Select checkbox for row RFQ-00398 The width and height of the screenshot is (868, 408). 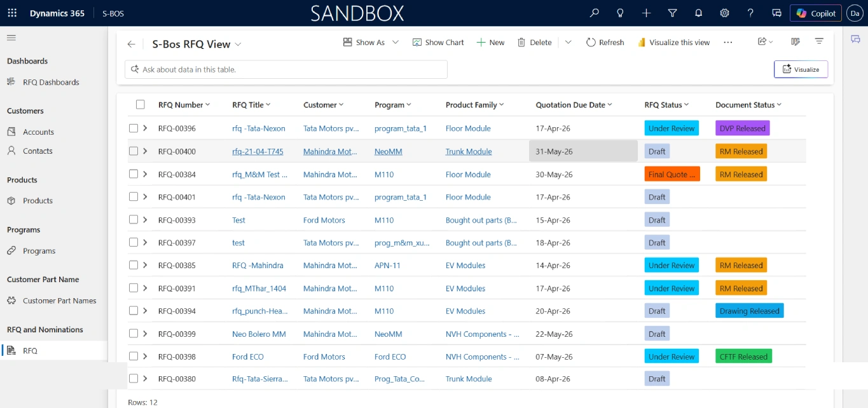tap(134, 357)
